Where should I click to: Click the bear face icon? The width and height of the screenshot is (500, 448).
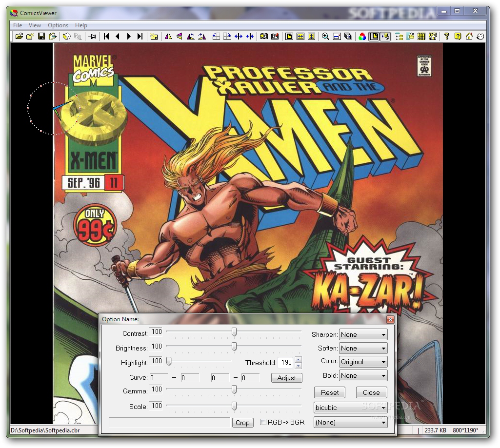pos(480,37)
